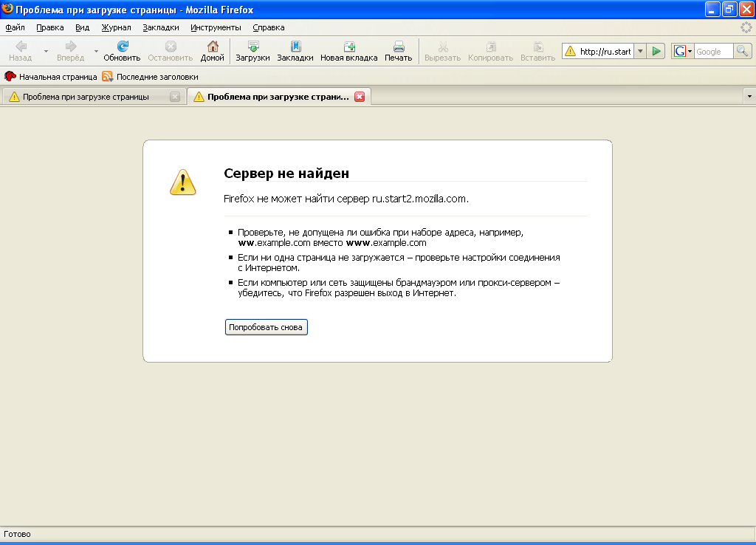756x545 pixels.
Task: Click the Остановить stop icon
Action: [171, 47]
